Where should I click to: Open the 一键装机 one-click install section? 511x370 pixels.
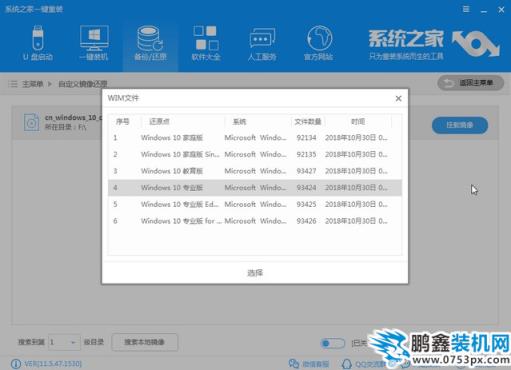click(94, 43)
